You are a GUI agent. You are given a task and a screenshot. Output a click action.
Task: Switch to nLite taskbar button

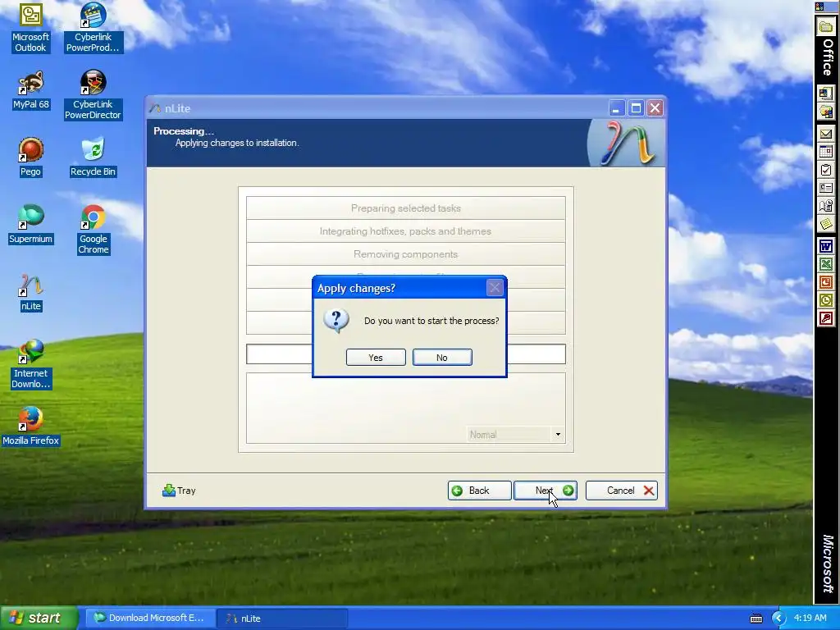tap(282, 619)
